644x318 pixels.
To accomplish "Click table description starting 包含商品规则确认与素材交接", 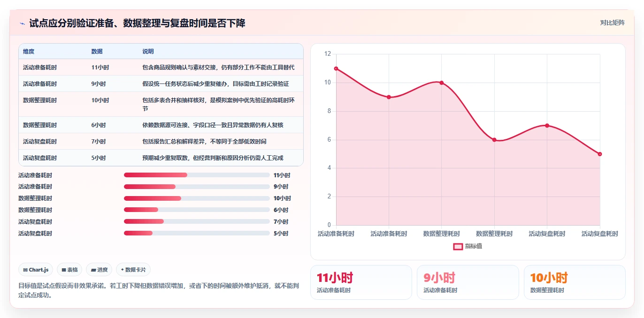I will [218, 68].
